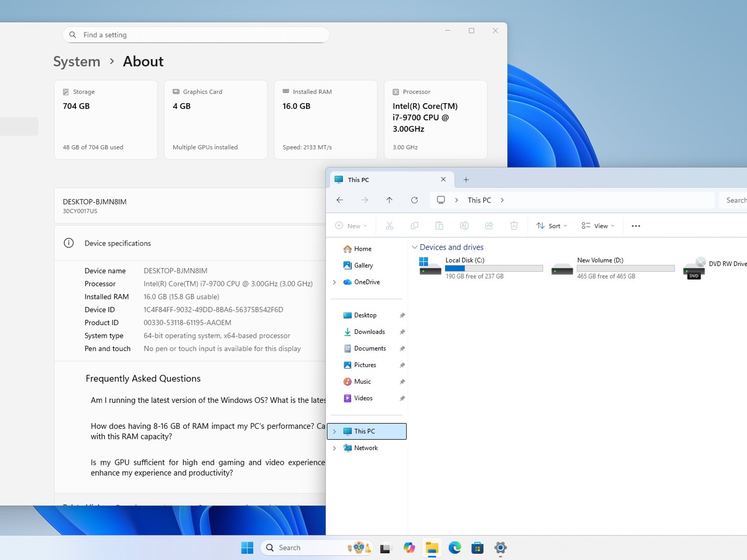This screenshot has height=560, width=747.
Task: Click the New Volume (D:) usage bar
Action: (626, 268)
